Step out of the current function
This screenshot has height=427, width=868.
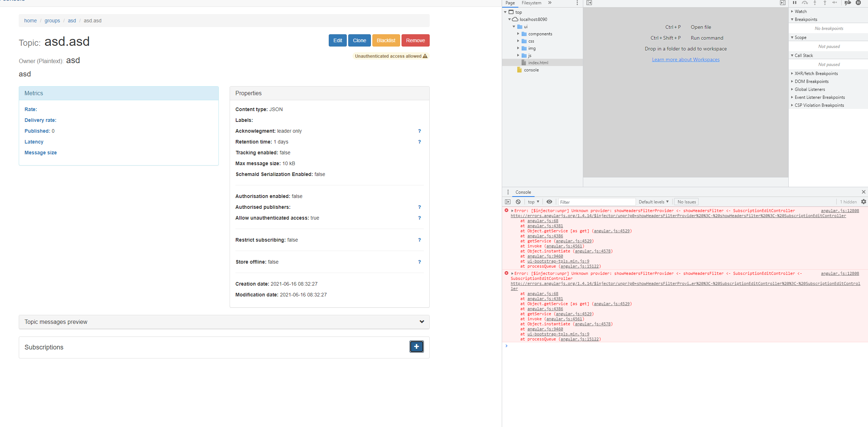[825, 3]
